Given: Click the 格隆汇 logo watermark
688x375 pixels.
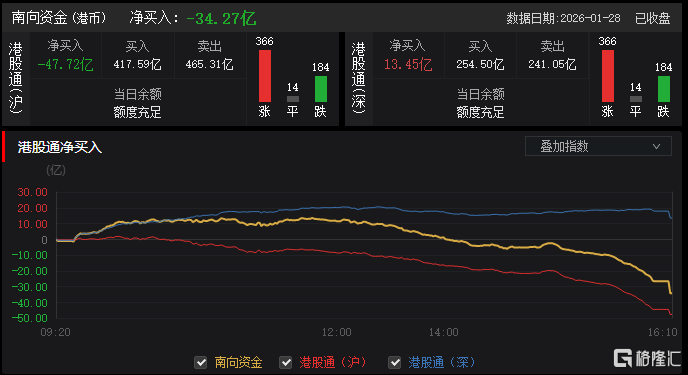Looking at the screenshot, I should point(647,358).
